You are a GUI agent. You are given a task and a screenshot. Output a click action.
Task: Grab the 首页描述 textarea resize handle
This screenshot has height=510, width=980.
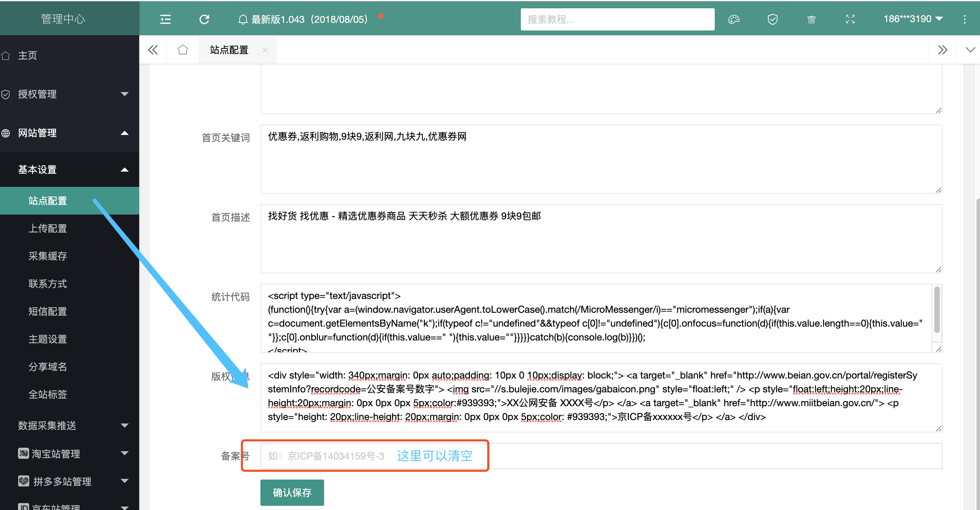pyautogui.click(x=938, y=269)
